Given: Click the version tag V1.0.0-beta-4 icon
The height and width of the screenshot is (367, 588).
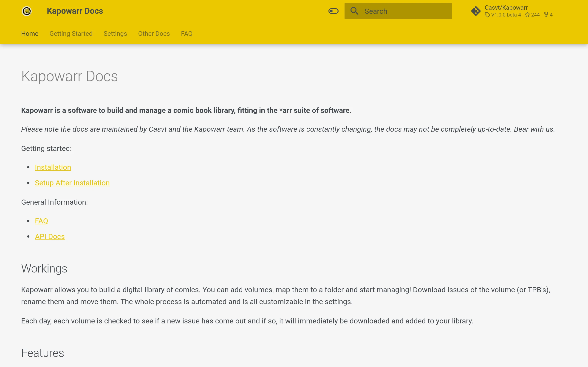Looking at the screenshot, I should pyautogui.click(x=487, y=15).
